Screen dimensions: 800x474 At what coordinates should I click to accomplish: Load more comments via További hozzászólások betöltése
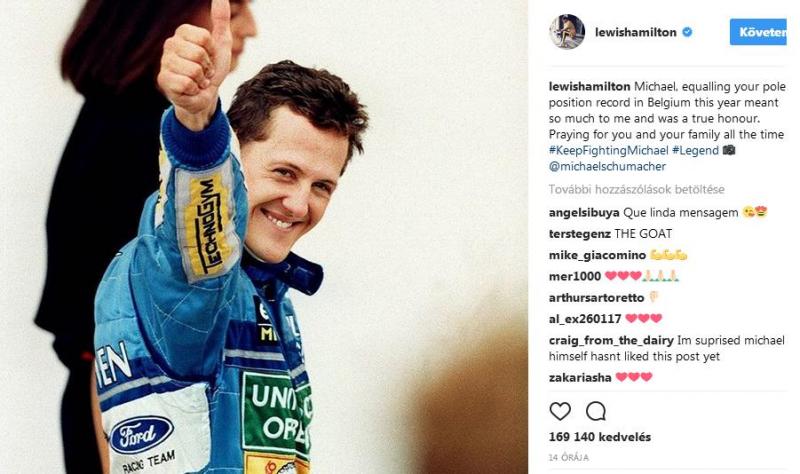click(x=636, y=189)
